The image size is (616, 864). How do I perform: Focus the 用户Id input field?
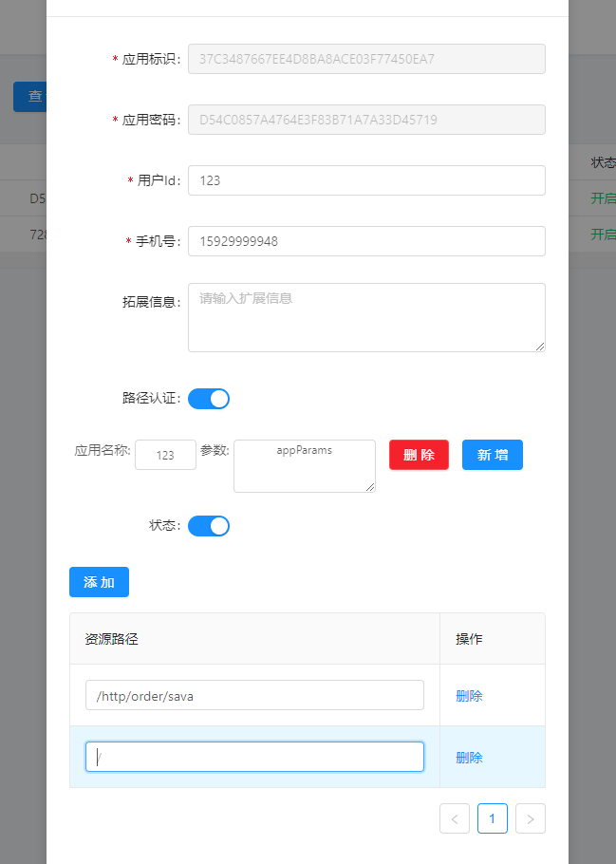click(x=366, y=180)
